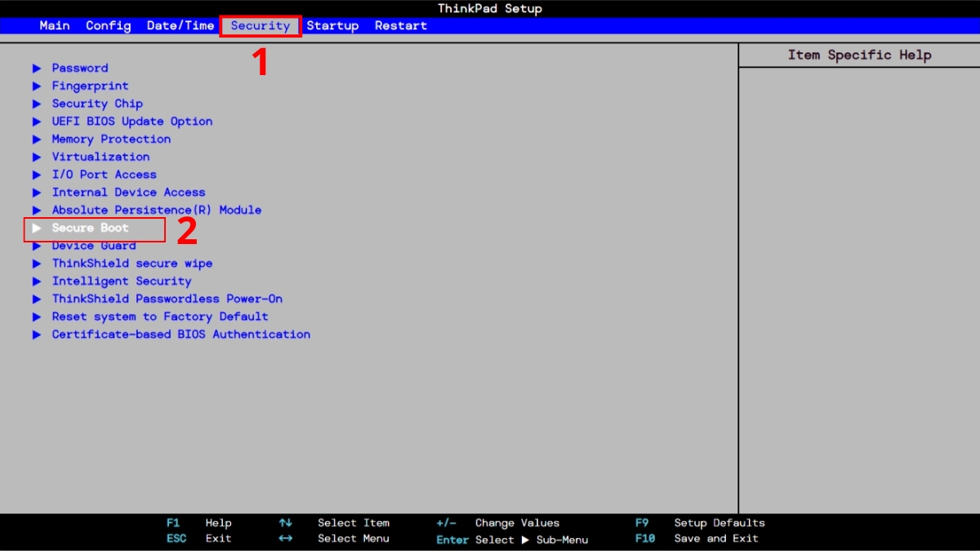This screenshot has height=551, width=980.
Task: Expand the Secure Boot arrow
Action: pos(37,228)
